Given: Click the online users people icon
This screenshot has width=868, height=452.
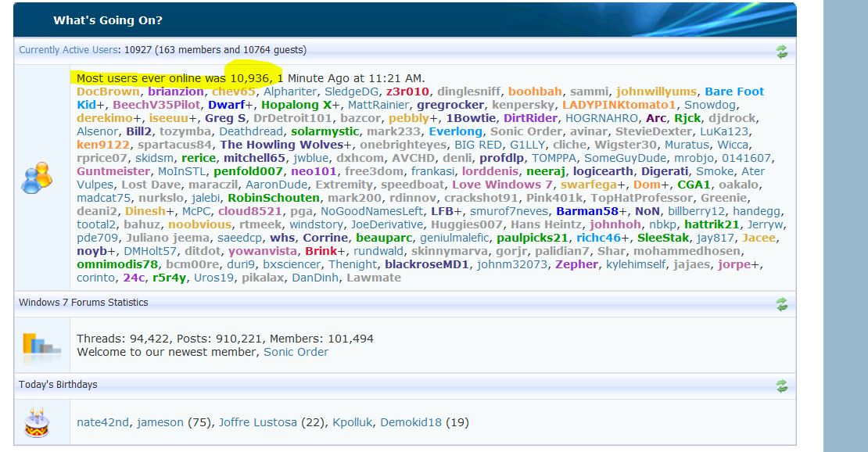Looking at the screenshot, I should pyautogui.click(x=37, y=178).
